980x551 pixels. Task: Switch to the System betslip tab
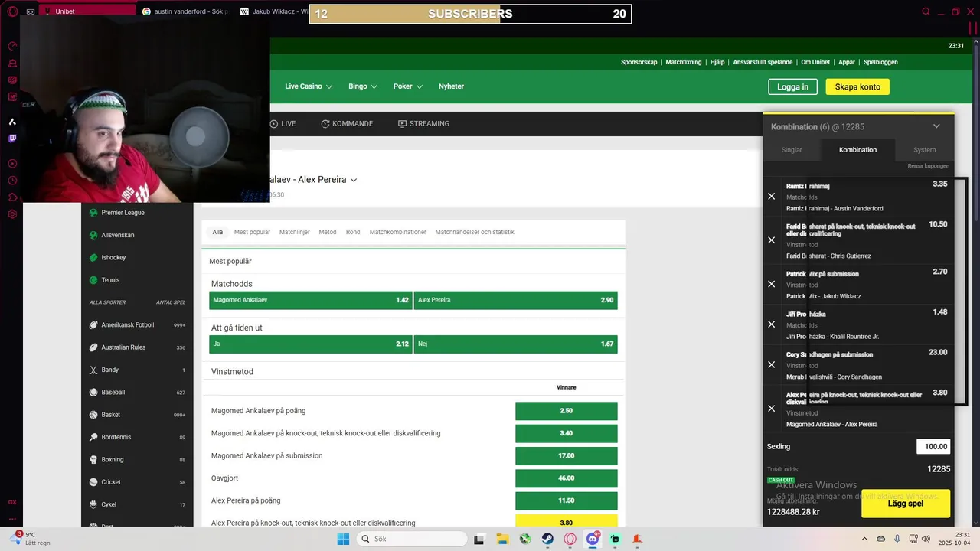click(x=924, y=150)
